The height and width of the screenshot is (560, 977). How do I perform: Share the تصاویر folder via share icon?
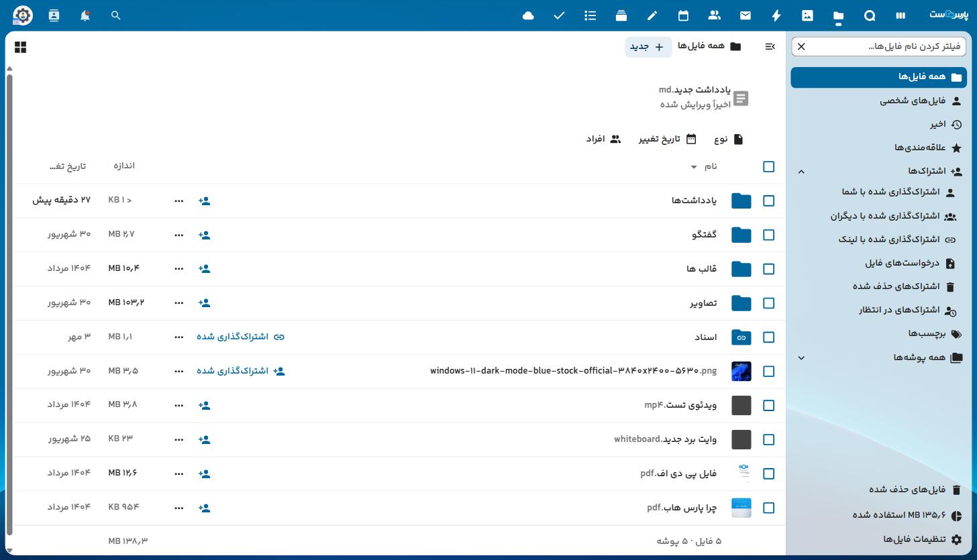pyautogui.click(x=205, y=302)
